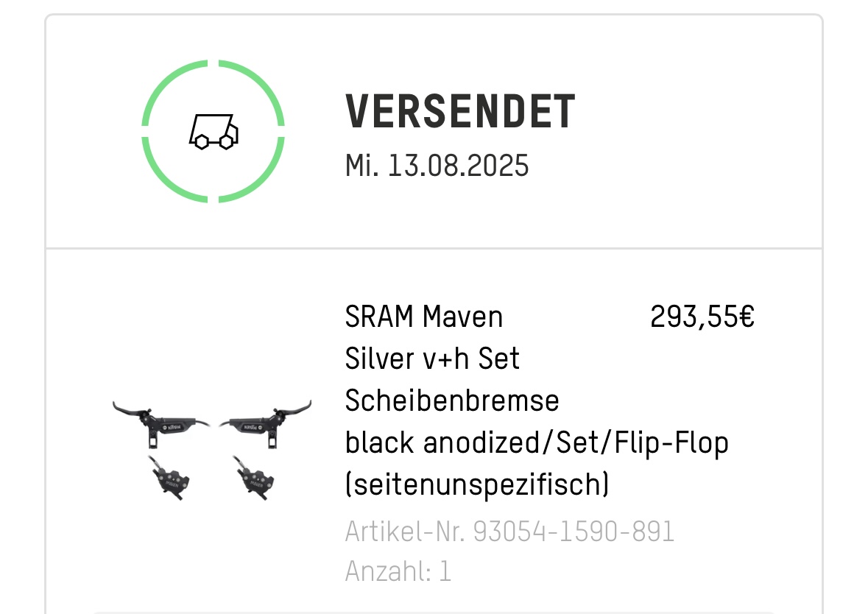
Task: Click the '(seitenunspezifisch)' variant label
Action: point(477,485)
